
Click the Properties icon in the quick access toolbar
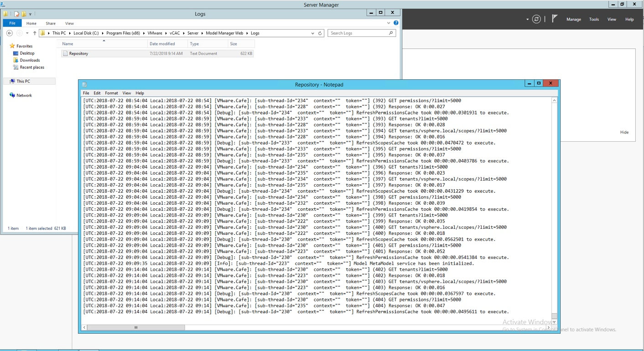[16, 14]
